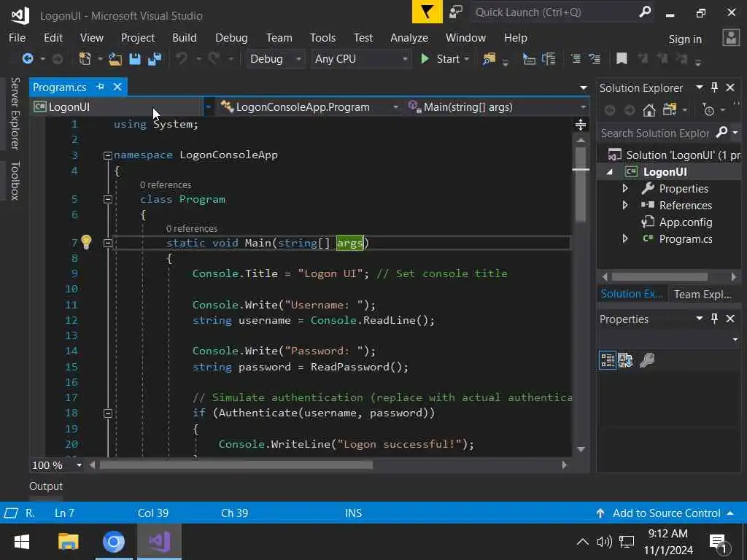
Task: Click the Pending Changes Filter clock icon
Action: click(708, 110)
